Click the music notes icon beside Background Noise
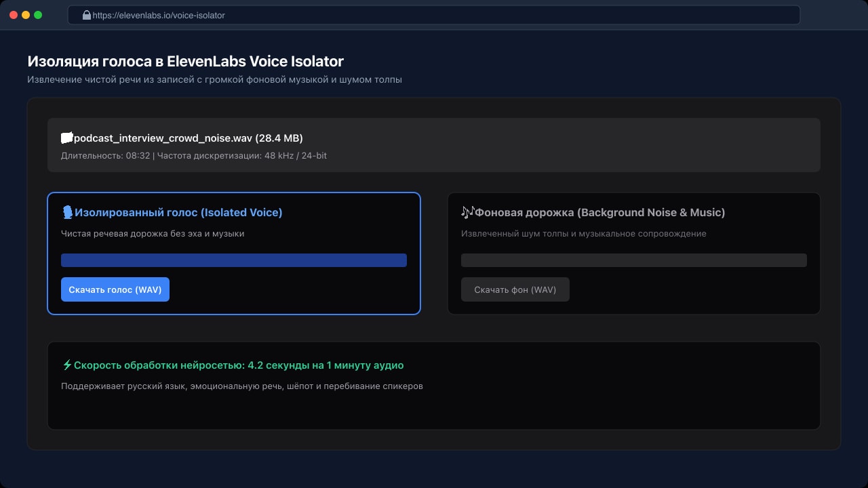The width and height of the screenshot is (868, 488). point(468,212)
